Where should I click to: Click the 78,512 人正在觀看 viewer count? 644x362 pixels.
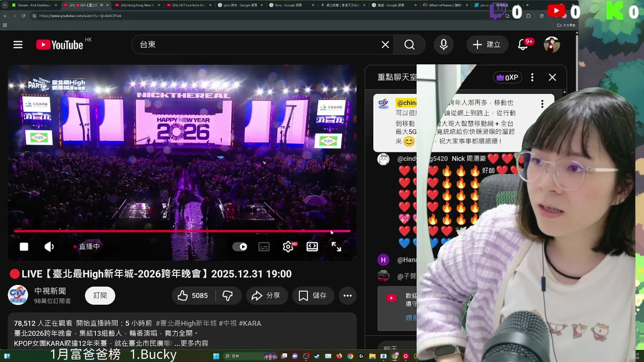[x=43, y=323]
